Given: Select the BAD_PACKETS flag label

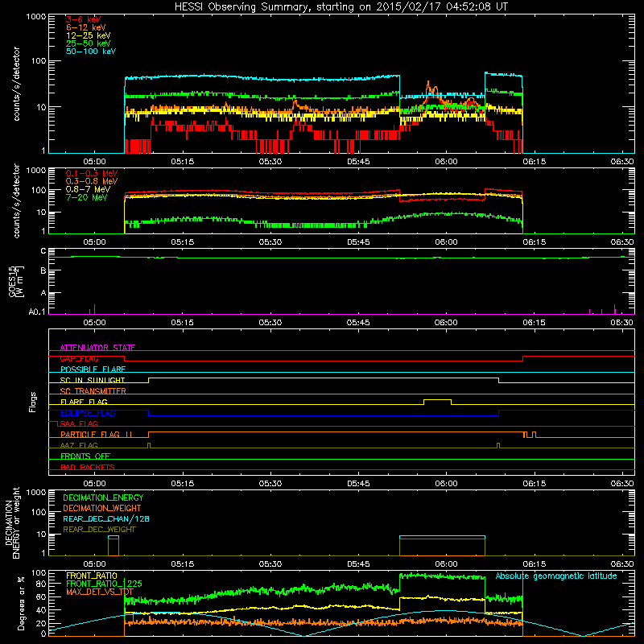Looking at the screenshot, I should click(x=88, y=467).
